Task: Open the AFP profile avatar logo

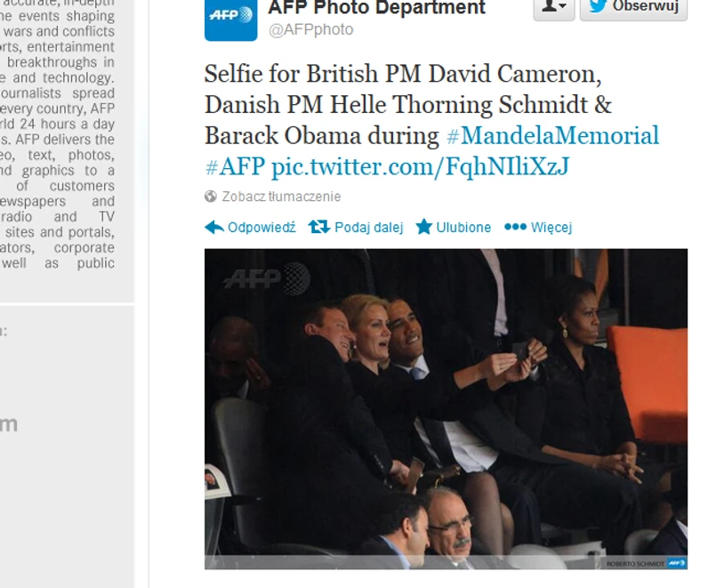Action: pyautogui.click(x=231, y=20)
